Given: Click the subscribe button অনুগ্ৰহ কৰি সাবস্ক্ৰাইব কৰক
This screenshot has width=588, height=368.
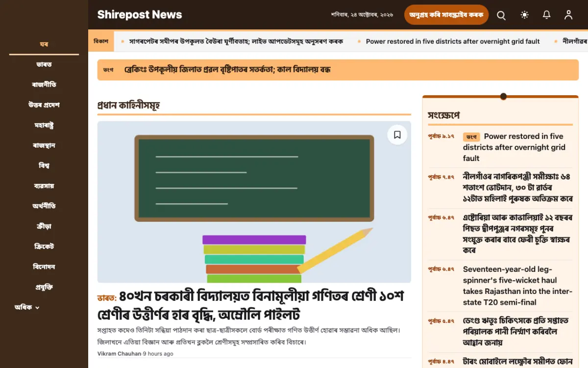Looking at the screenshot, I should (446, 15).
